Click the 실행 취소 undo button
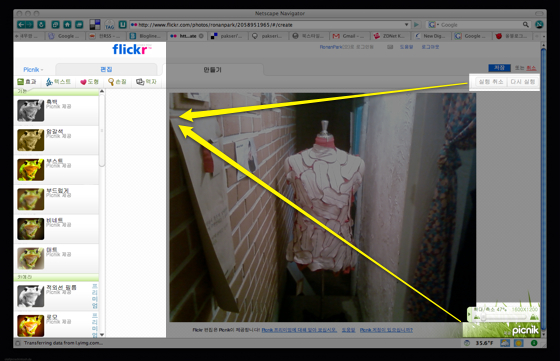Viewport: 560px width, 361px height. pos(491,82)
